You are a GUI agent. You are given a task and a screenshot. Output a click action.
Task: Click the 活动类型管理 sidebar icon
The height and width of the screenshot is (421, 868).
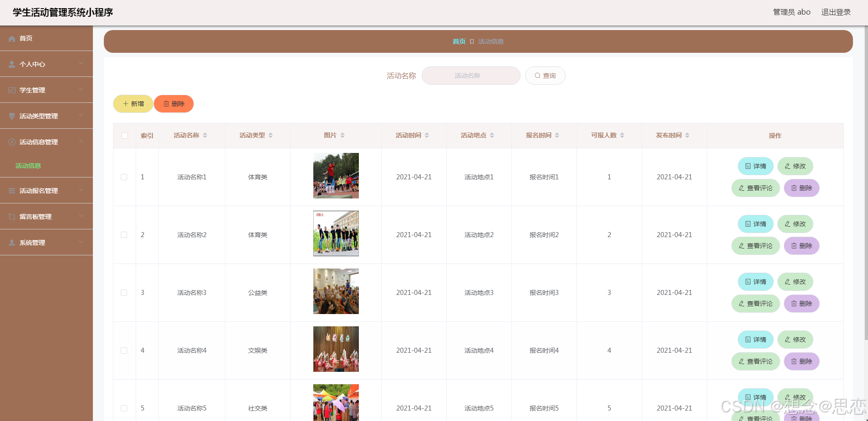pos(12,117)
